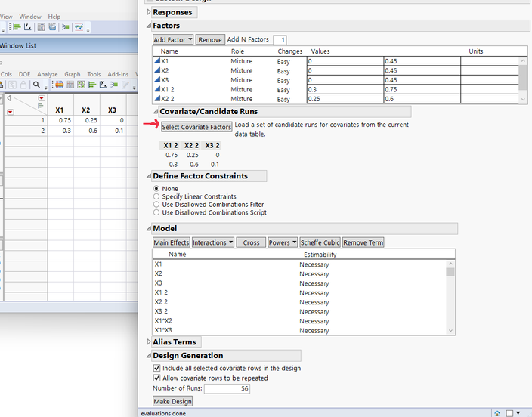Click the Make Design button
Viewport: 532px width, 417px height.
click(172, 401)
